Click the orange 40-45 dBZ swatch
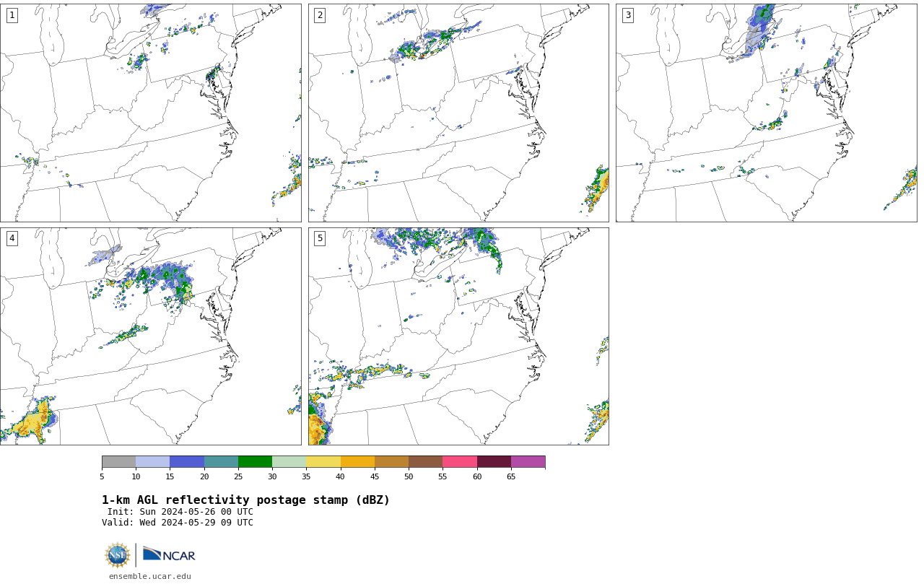This screenshot has height=584, width=924. tap(357, 462)
